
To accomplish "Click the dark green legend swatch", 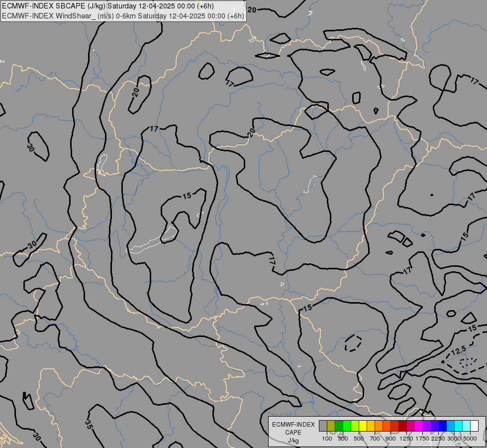I will pos(339,426).
